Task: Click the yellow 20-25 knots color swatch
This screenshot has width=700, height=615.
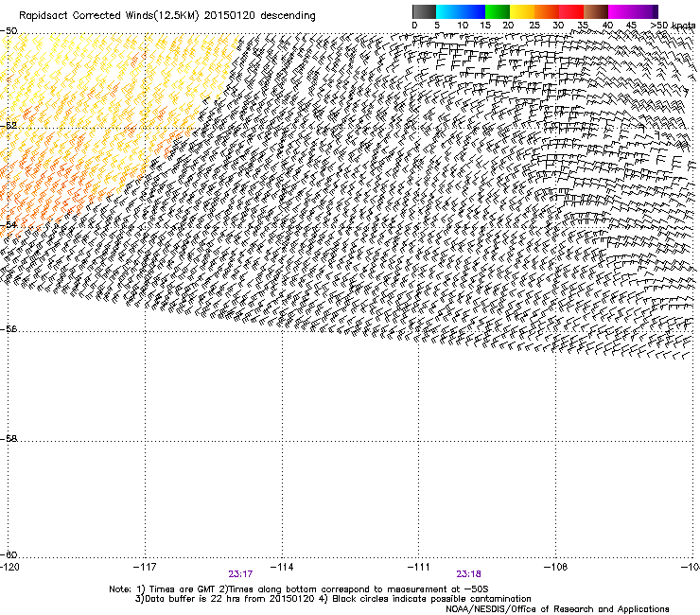Action: (522, 11)
